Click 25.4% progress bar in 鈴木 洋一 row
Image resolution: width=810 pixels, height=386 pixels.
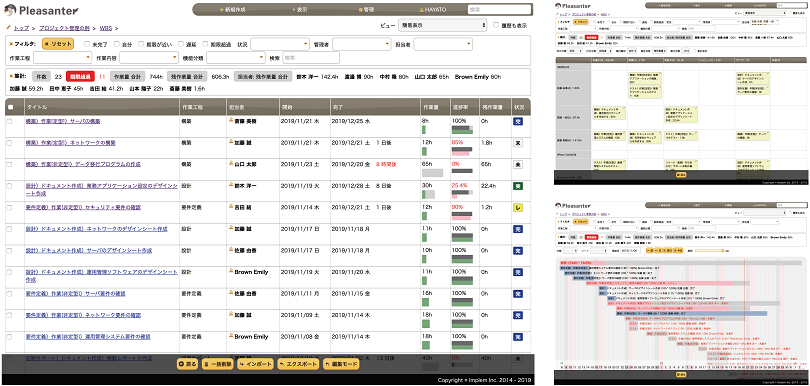(x=463, y=194)
